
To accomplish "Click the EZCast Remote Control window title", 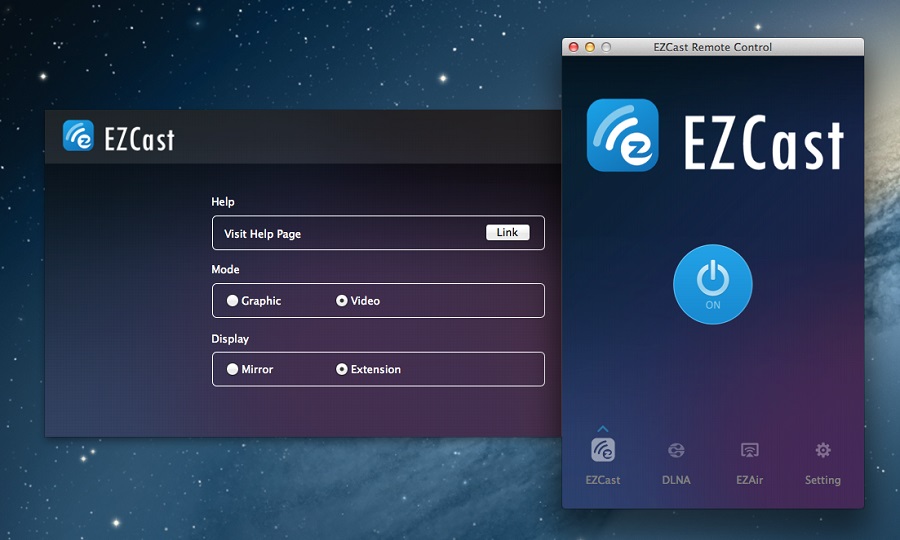I will coord(712,47).
